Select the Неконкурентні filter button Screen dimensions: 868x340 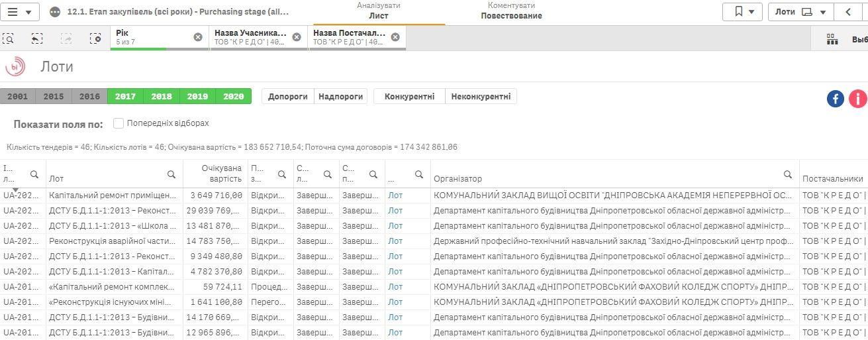pyautogui.click(x=481, y=97)
